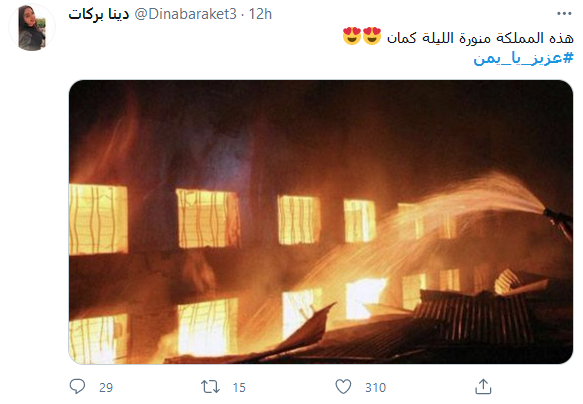Screen dimensions: 583x404
Task: Click the fire hose nozzle in the photo
Action: [558, 220]
